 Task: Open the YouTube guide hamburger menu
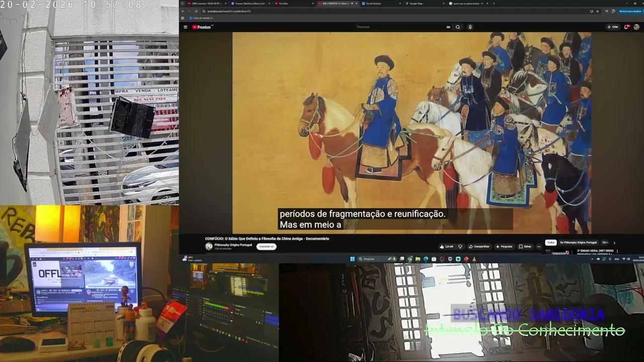[185, 27]
